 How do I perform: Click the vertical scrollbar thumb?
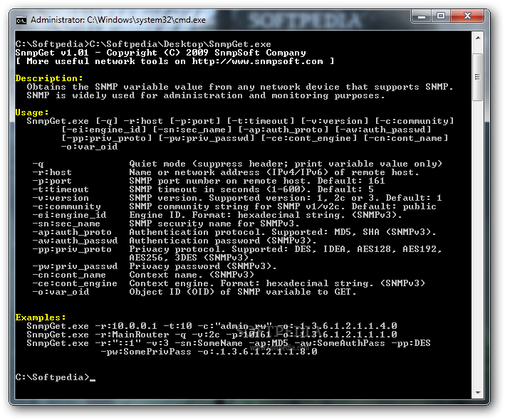coord(478,78)
